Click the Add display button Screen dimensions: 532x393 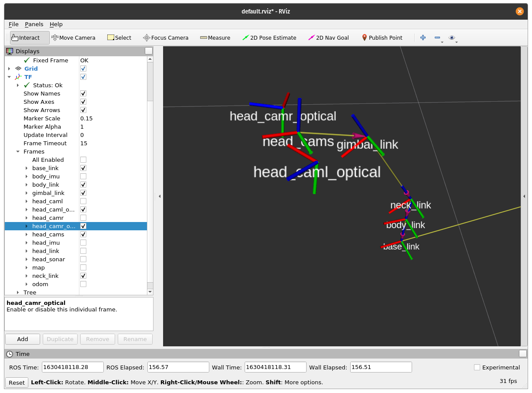(x=23, y=339)
